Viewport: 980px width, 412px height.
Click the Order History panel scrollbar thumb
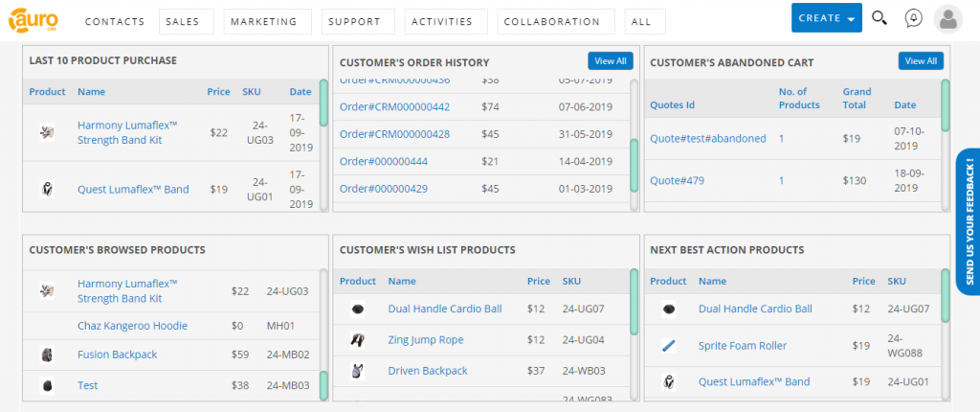[x=634, y=166]
